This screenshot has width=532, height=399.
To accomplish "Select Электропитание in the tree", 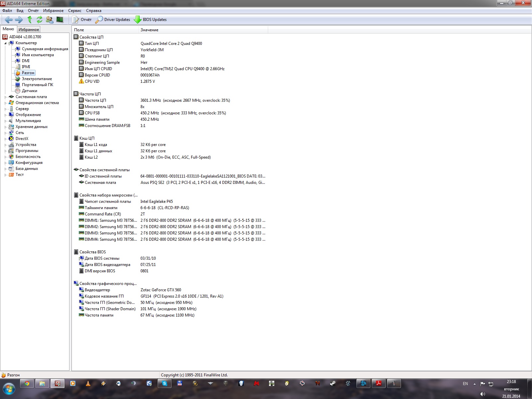I will [x=37, y=79].
